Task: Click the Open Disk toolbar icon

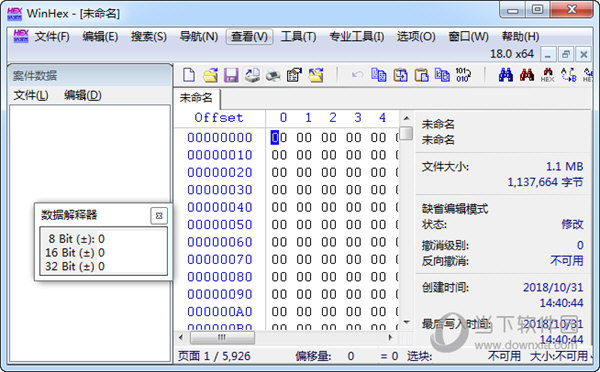Action: pos(252,75)
